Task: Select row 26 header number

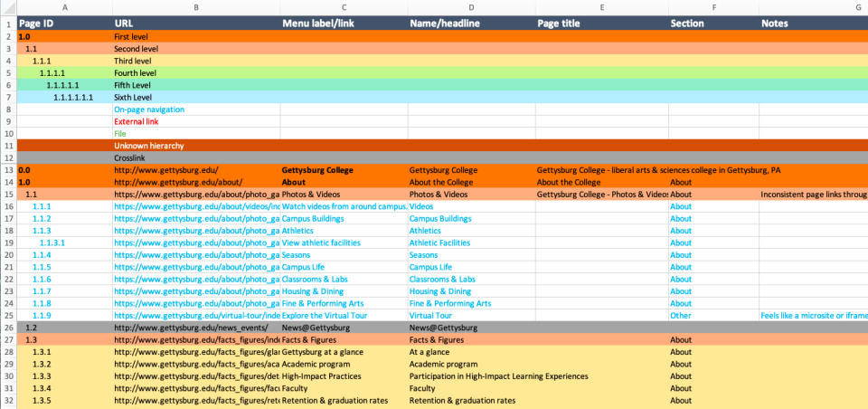Action: click(8, 328)
